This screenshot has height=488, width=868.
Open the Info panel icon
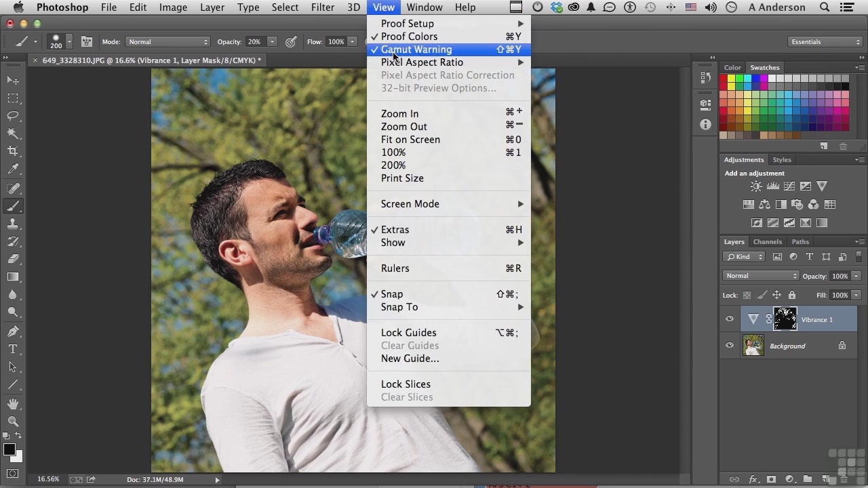[705, 125]
